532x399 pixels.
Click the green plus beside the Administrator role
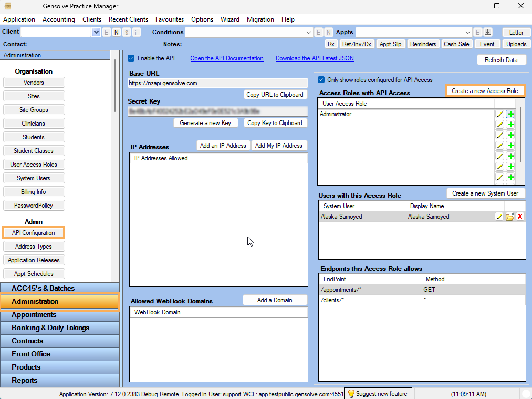510,114
